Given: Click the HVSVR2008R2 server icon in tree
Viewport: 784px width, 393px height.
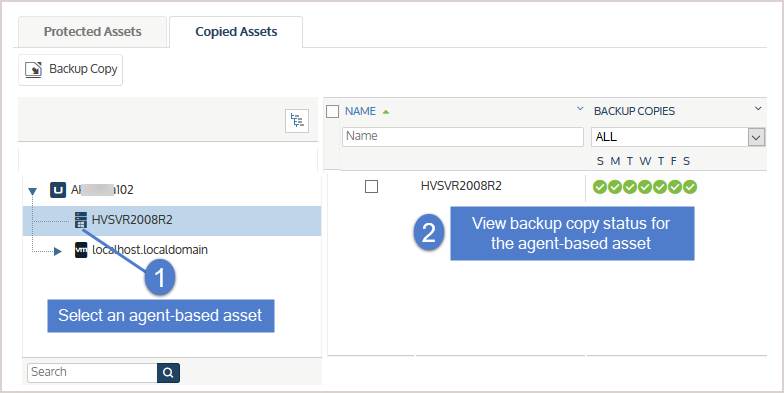Looking at the screenshot, I should point(80,220).
